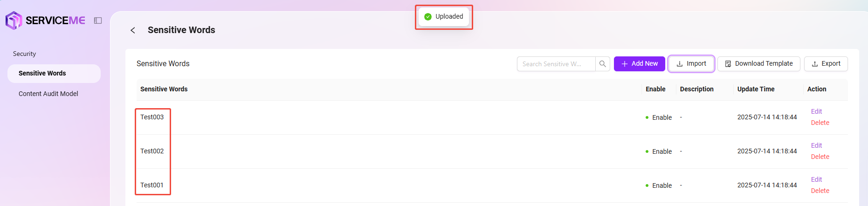Delete the Test001 entry
Viewport: 868px width, 206px height.
click(820, 191)
